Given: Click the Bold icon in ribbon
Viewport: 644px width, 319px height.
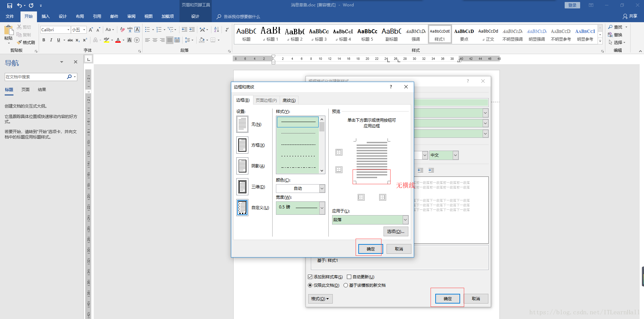Looking at the screenshot, I should [x=44, y=40].
